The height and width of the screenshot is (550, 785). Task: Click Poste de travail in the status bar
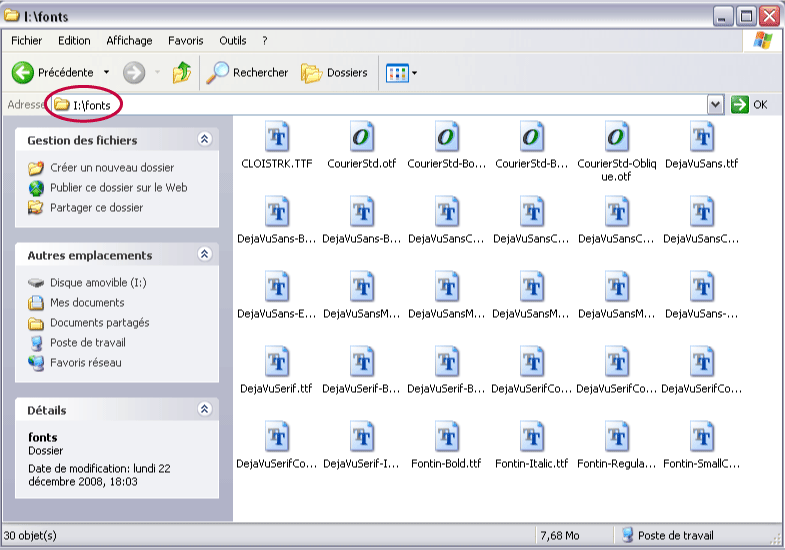(x=668, y=535)
